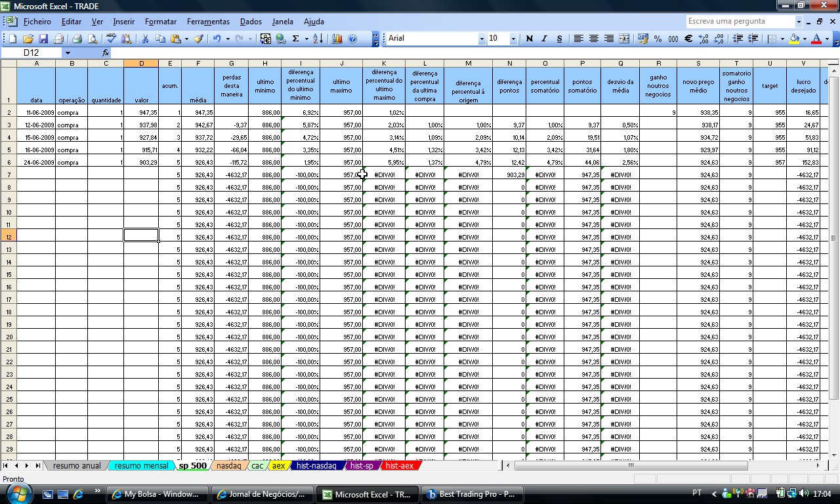840x504 pixels.
Task: Save the workbook with floppy icon
Action: point(43,39)
